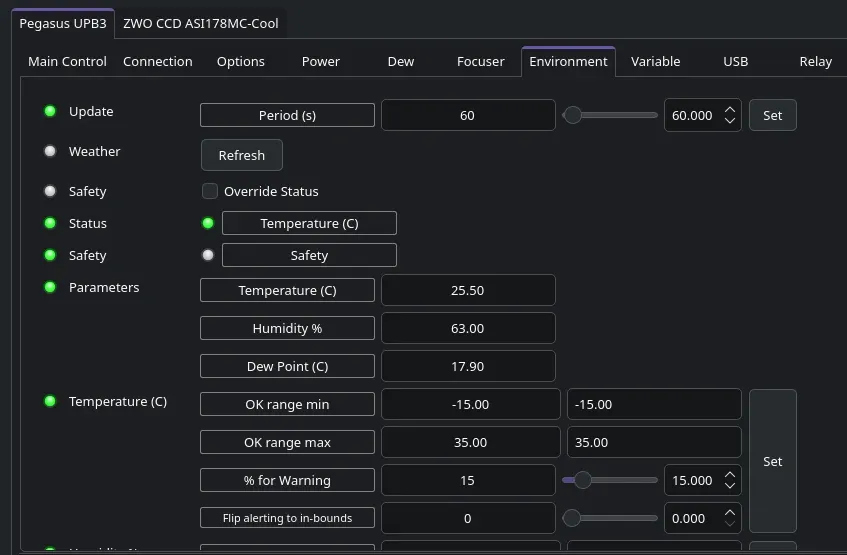
Task: Click the editable OK range min -15.00 field
Action: click(654, 404)
